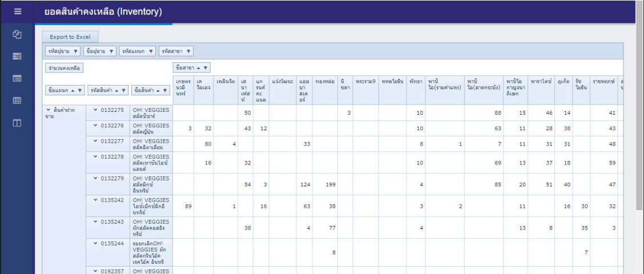The height and width of the screenshot is (274, 644).
Task: Click the Export to Excel button
Action: tap(71, 37)
